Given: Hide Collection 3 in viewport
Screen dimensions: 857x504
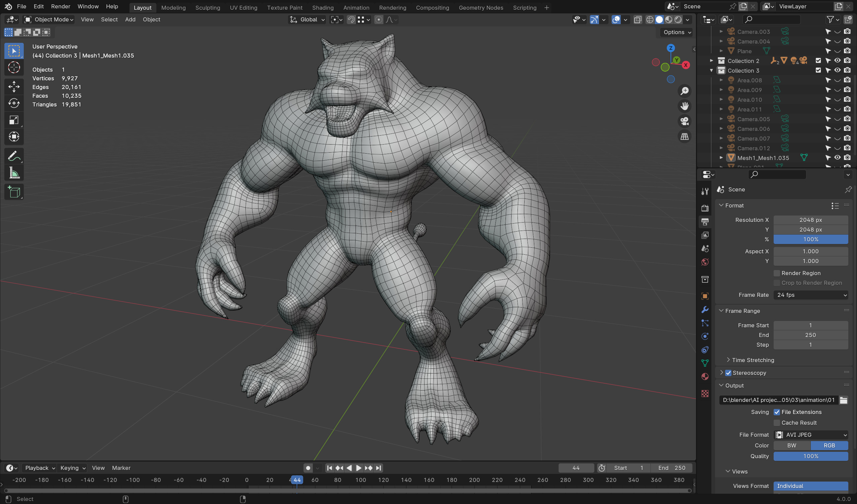Looking at the screenshot, I should [x=837, y=70].
